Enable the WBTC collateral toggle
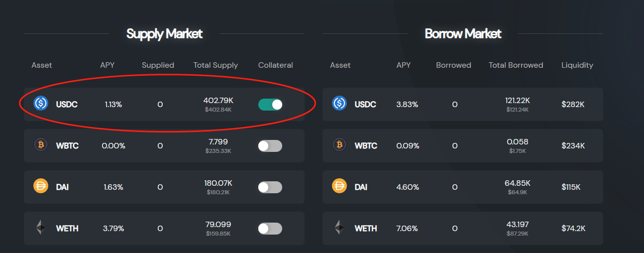Screen dimensions: 644x253 pos(270,145)
